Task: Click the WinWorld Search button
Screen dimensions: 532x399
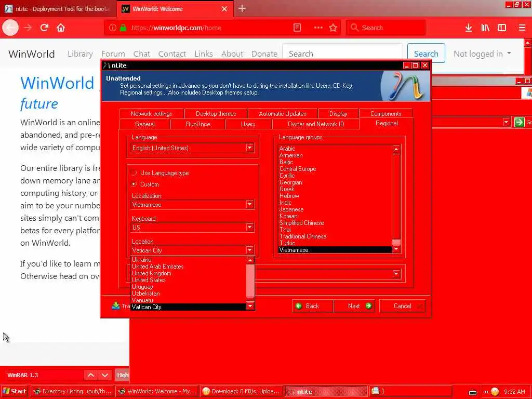Action: click(x=426, y=54)
